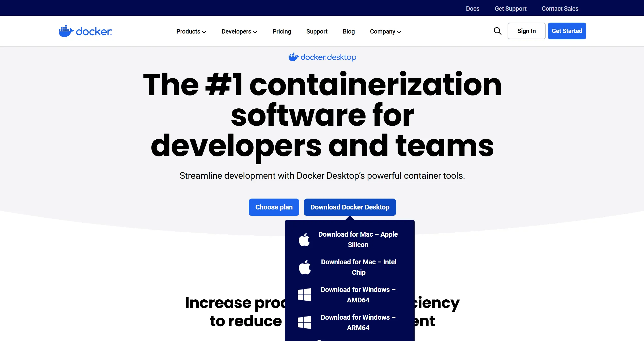This screenshot has width=644, height=341.
Task: Click the Choose plan button
Action: [x=274, y=207]
